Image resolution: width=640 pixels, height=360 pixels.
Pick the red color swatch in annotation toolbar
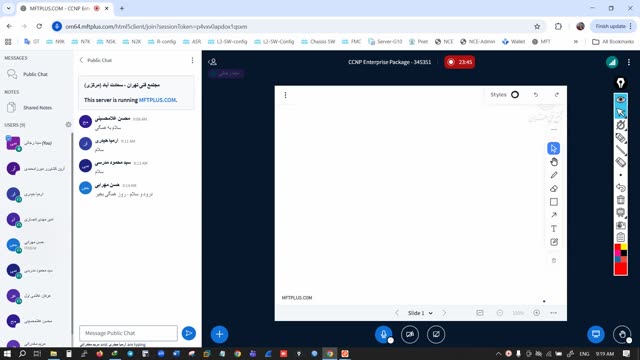click(620, 269)
